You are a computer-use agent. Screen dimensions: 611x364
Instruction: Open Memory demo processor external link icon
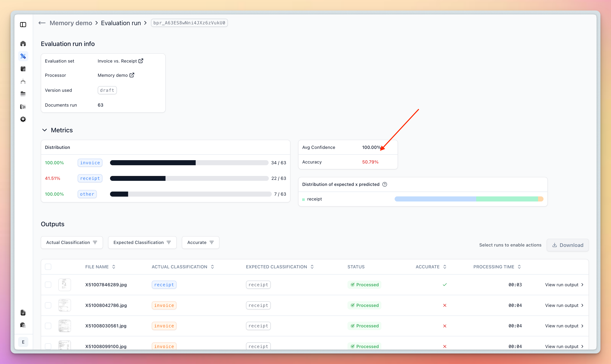(x=132, y=75)
